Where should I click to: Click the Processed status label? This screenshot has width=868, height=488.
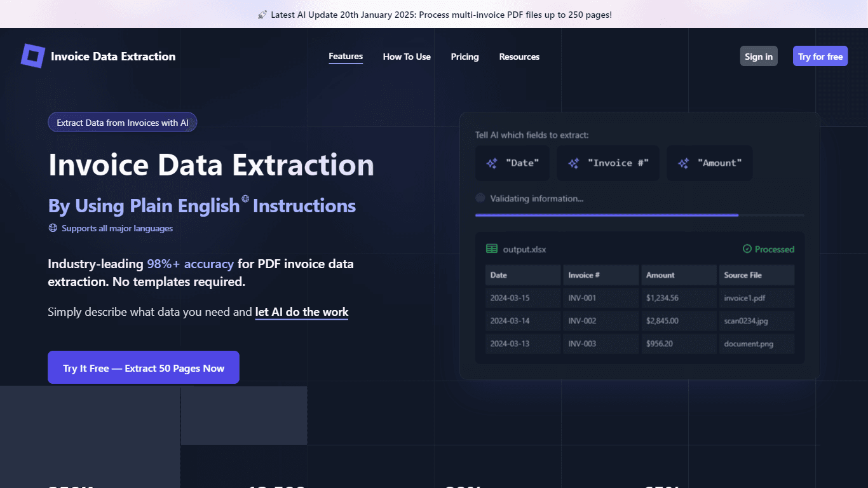tap(775, 249)
